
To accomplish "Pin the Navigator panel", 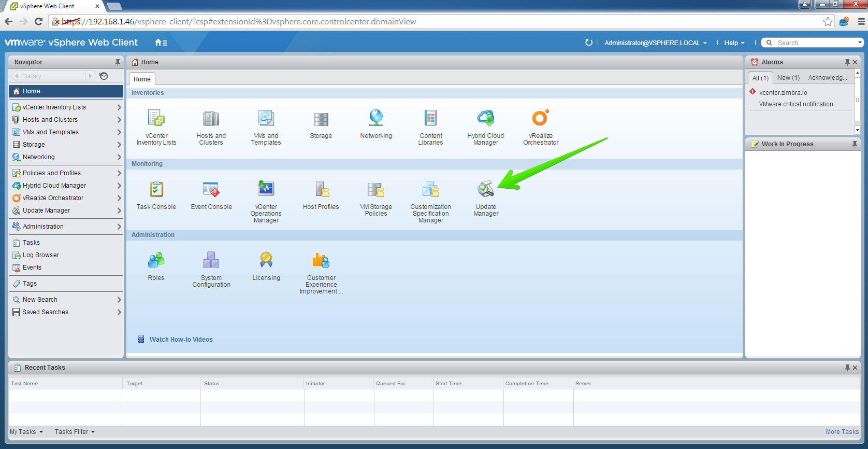I will coord(118,62).
